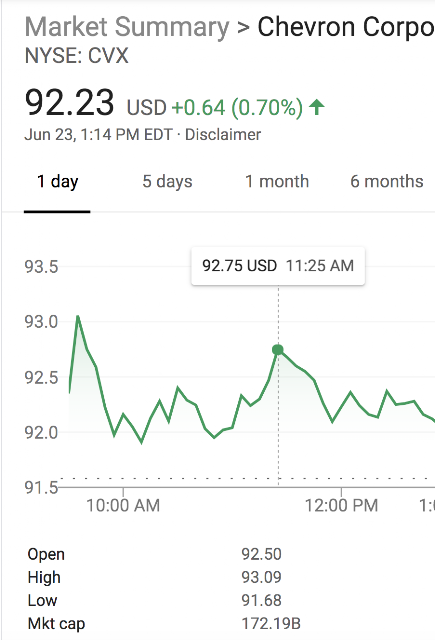435x640 pixels.
Task: Open the 1 month chart tab
Action: coord(277,182)
